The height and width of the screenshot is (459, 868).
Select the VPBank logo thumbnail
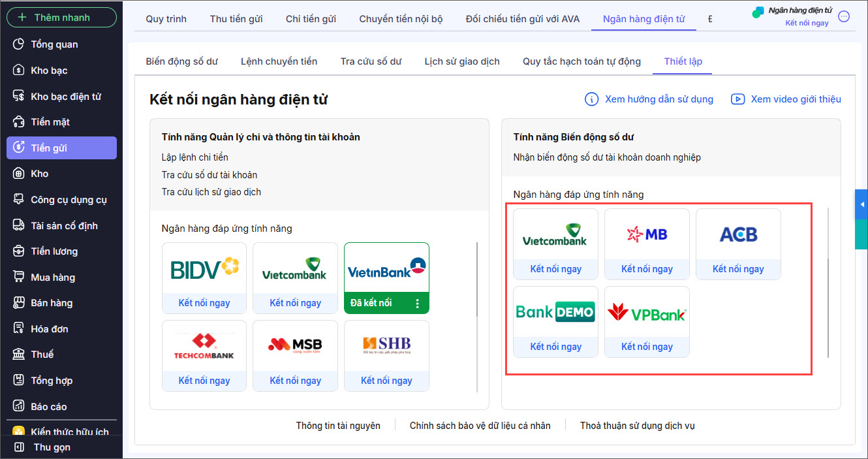[x=647, y=313]
